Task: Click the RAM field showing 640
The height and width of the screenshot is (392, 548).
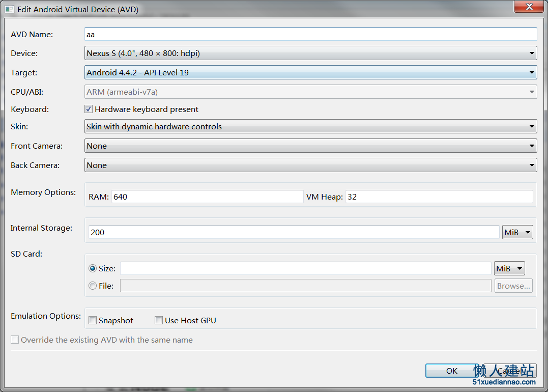Action: pyautogui.click(x=207, y=197)
